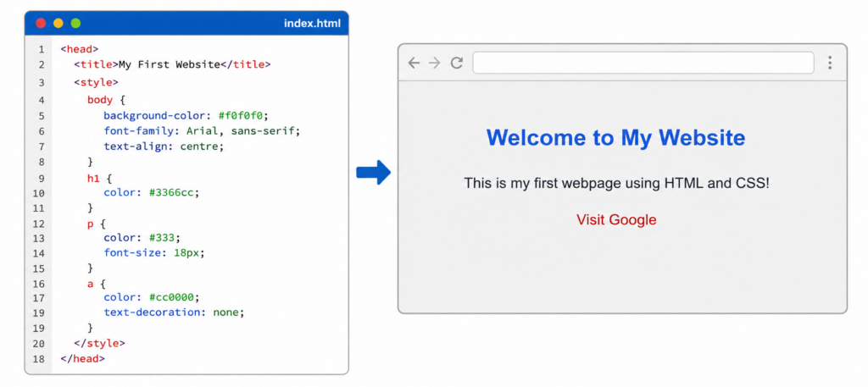
Task: Select the background-color: #f0f0f0 line
Action: click(x=186, y=115)
